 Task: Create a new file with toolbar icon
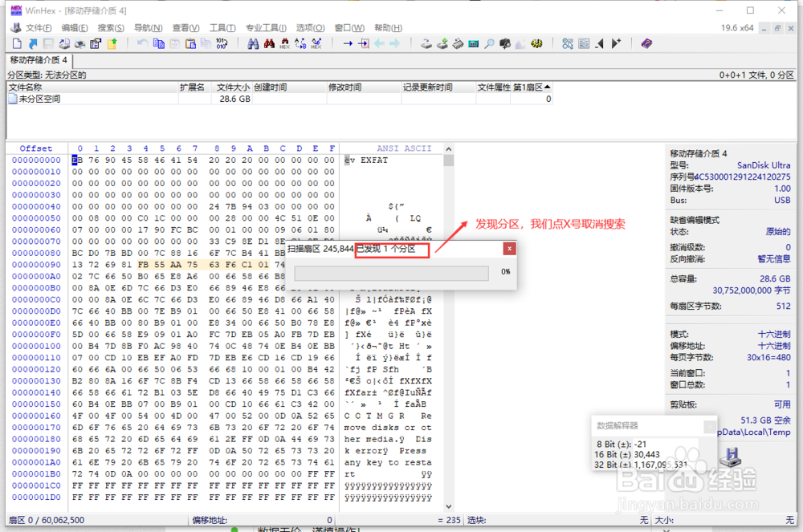[x=17, y=43]
